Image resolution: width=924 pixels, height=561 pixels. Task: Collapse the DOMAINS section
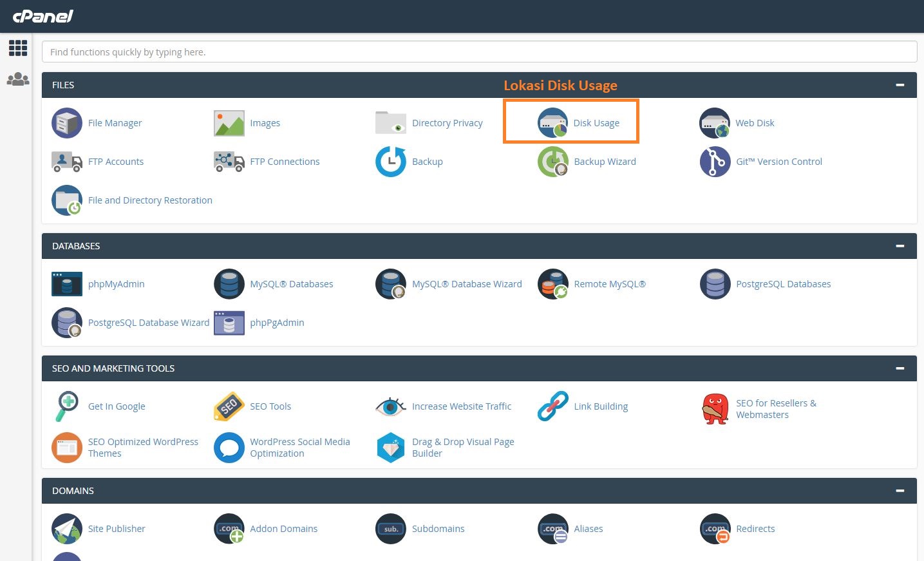(x=899, y=490)
